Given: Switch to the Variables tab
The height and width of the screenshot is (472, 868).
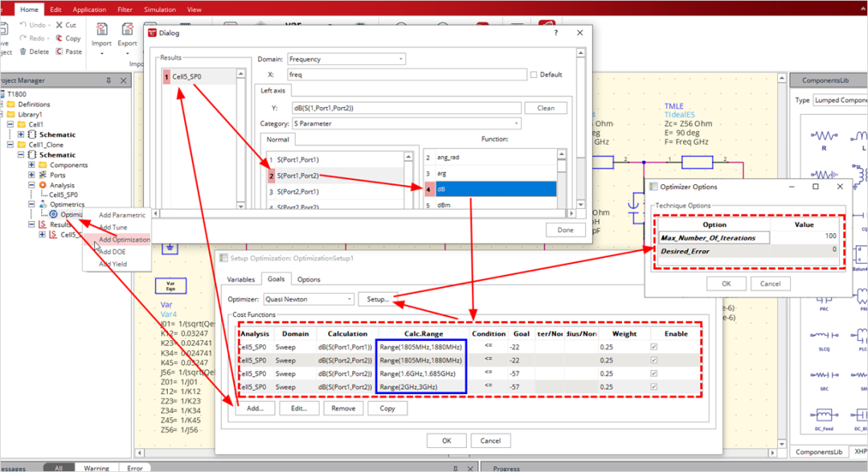Looking at the screenshot, I should click(x=240, y=280).
